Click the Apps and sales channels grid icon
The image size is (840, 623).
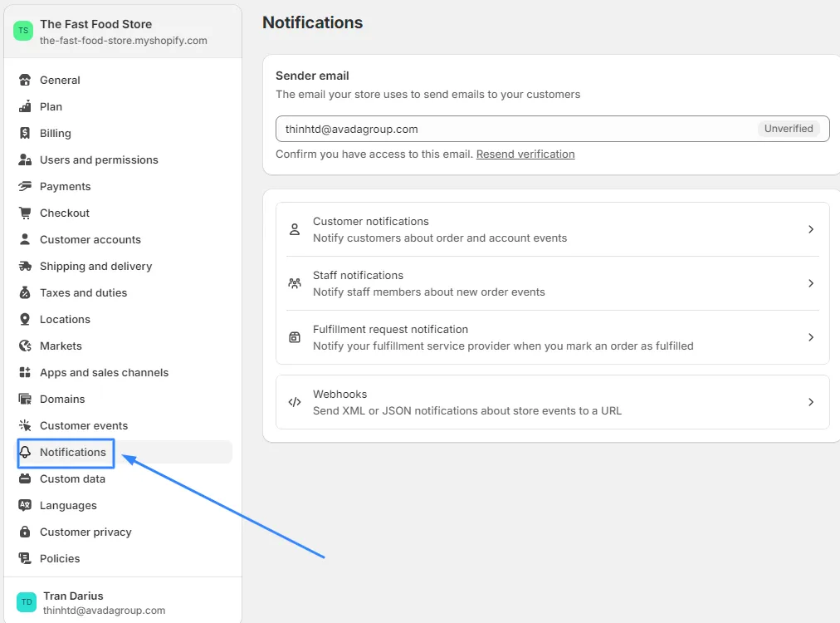point(25,372)
